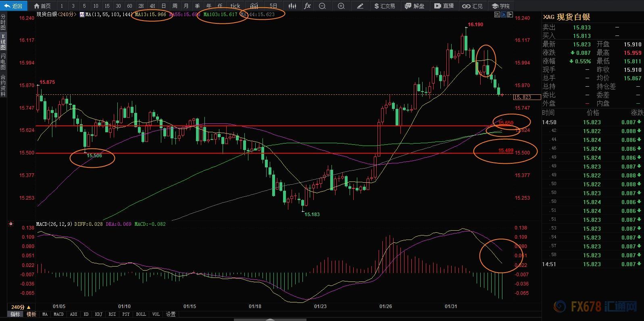
Task: Switch to monthly 月 chart
Action: (186, 6)
